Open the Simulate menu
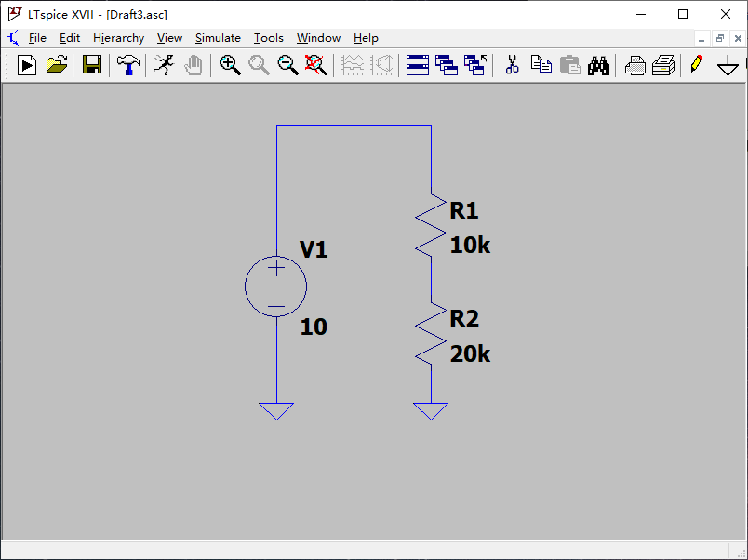748x560 pixels. click(x=218, y=38)
